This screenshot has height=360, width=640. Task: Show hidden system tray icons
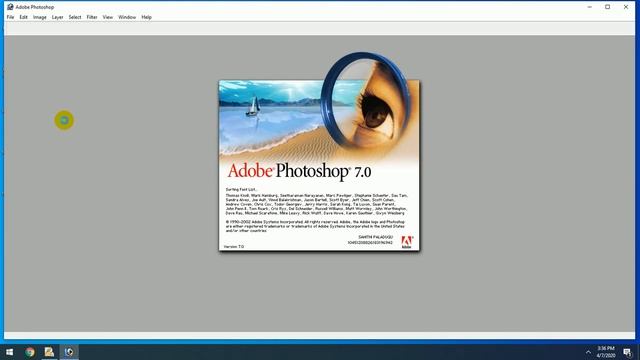point(588,352)
